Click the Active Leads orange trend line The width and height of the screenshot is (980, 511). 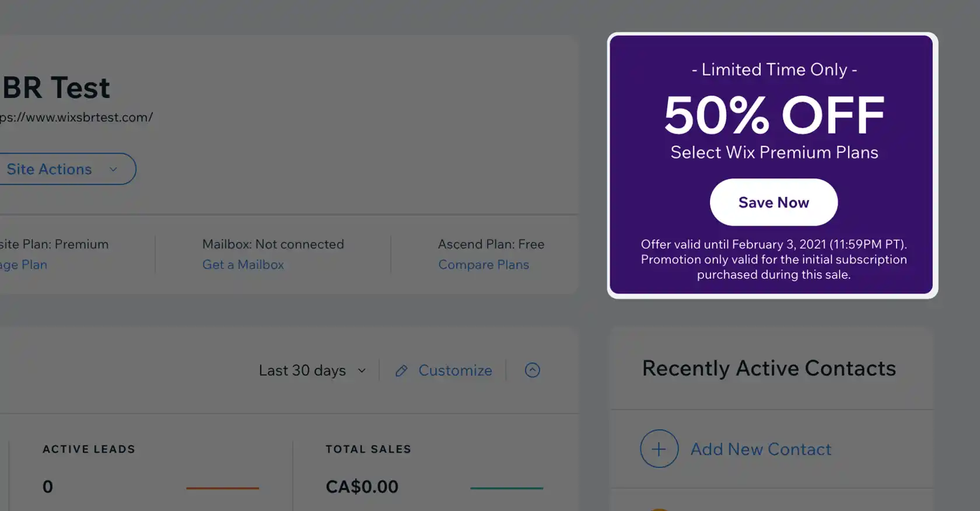click(x=222, y=488)
